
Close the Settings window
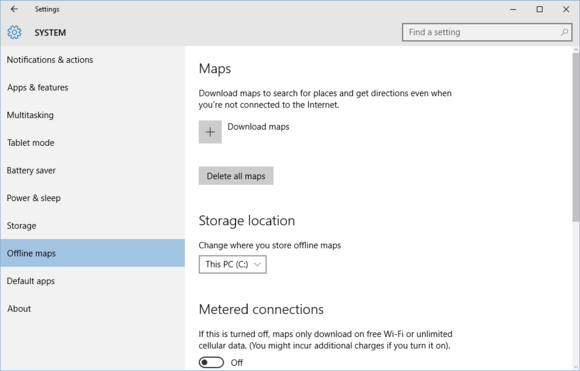point(566,9)
